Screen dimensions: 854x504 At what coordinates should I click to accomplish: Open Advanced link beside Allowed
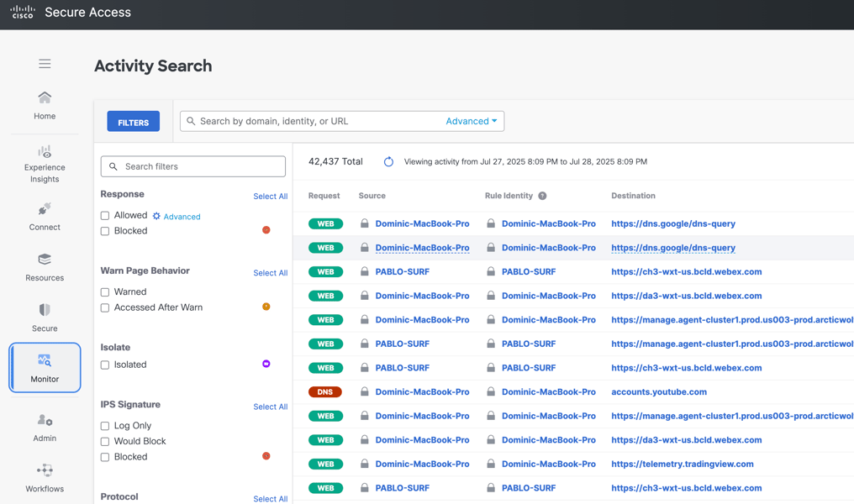[x=182, y=217]
